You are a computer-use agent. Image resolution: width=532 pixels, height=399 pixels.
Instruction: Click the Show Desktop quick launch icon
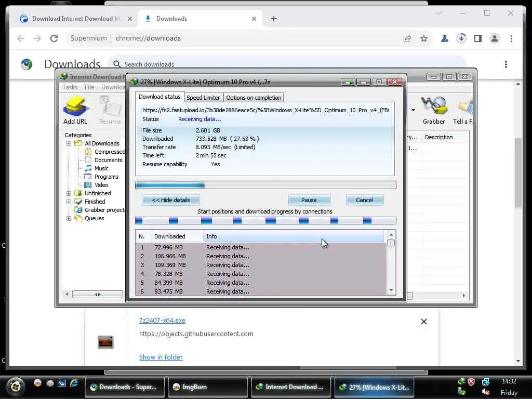[62, 383]
